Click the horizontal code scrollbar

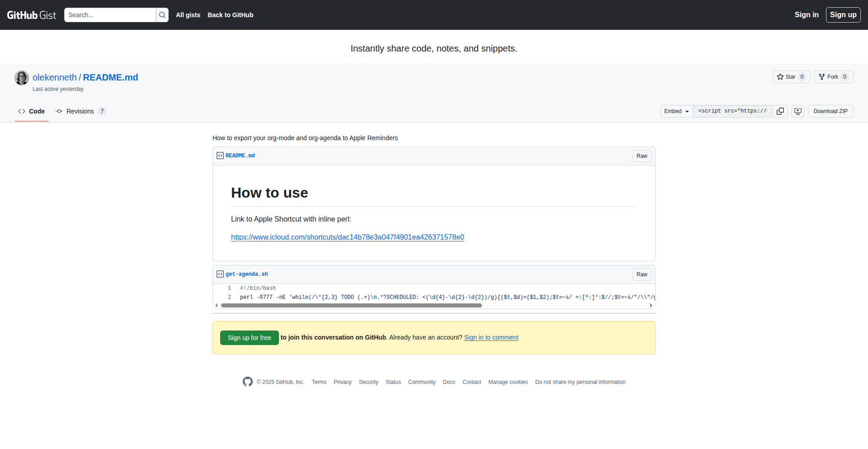tap(351, 306)
